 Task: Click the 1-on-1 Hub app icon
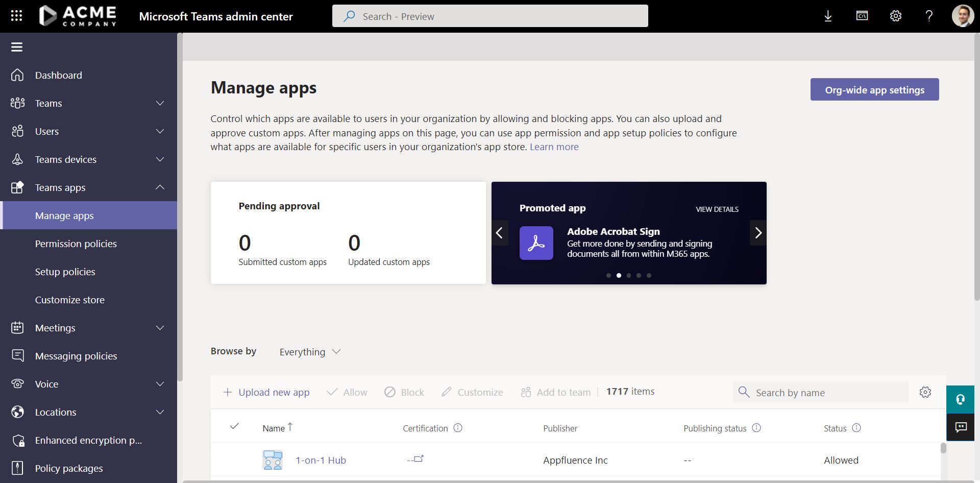click(273, 460)
